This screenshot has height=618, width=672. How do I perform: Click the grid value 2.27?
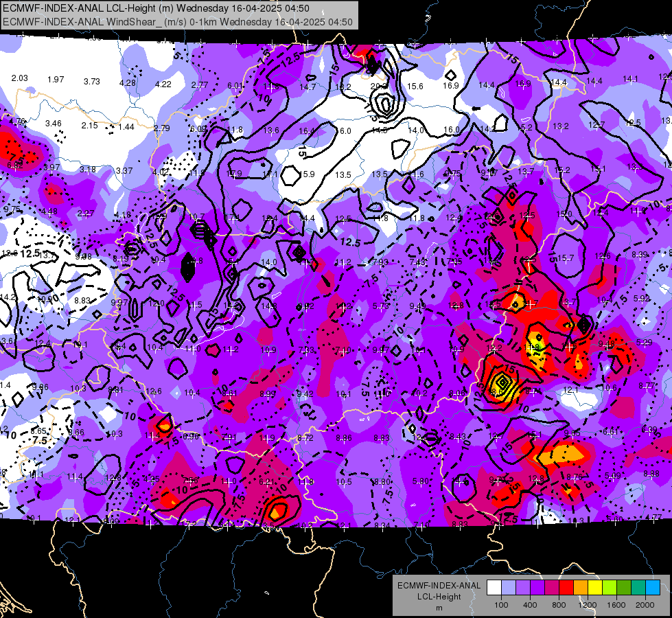[86, 213]
